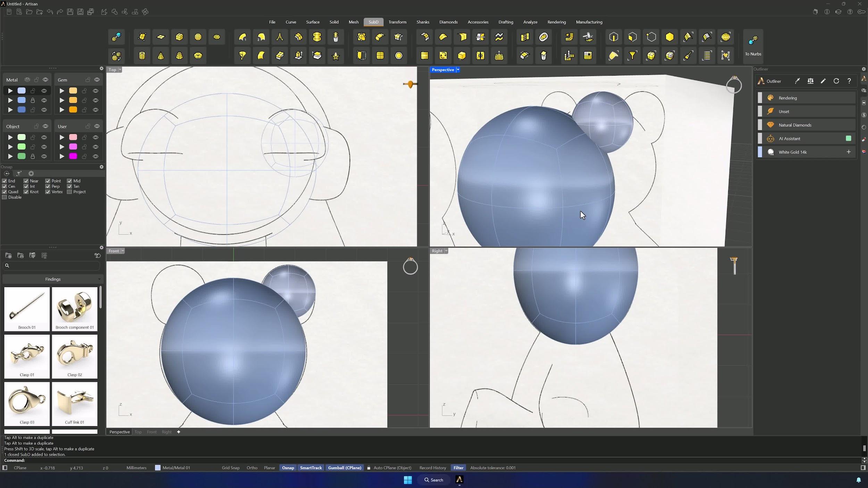Switch to the Manufacturing ribbon tab
The width and height of the screenshot is (868, 488).
pyautogui.click(x=589, y=22)
